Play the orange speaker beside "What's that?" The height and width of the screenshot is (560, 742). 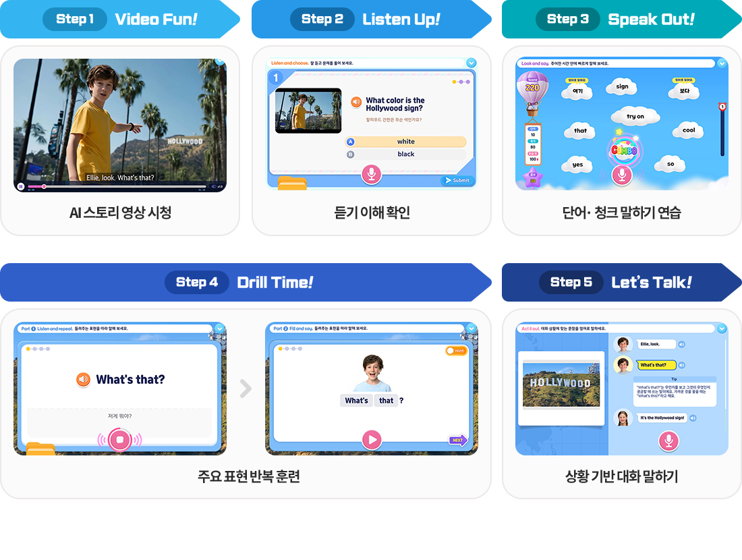[84, 380]
